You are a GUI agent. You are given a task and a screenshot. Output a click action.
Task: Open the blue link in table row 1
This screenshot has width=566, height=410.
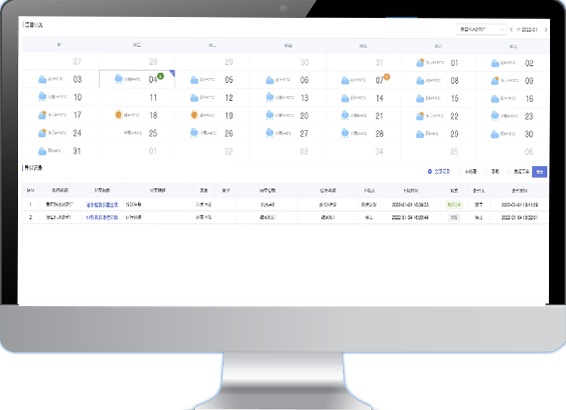pos(102,205)
